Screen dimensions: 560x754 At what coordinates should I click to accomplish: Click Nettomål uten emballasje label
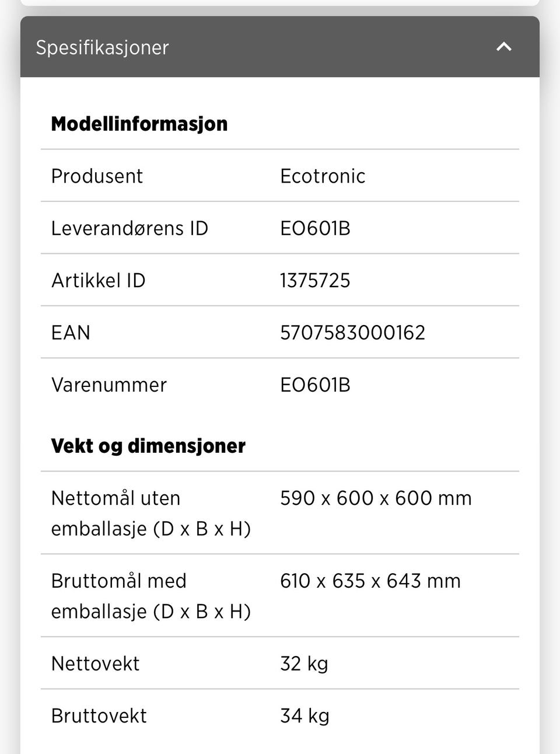click(x=150, y=513)
